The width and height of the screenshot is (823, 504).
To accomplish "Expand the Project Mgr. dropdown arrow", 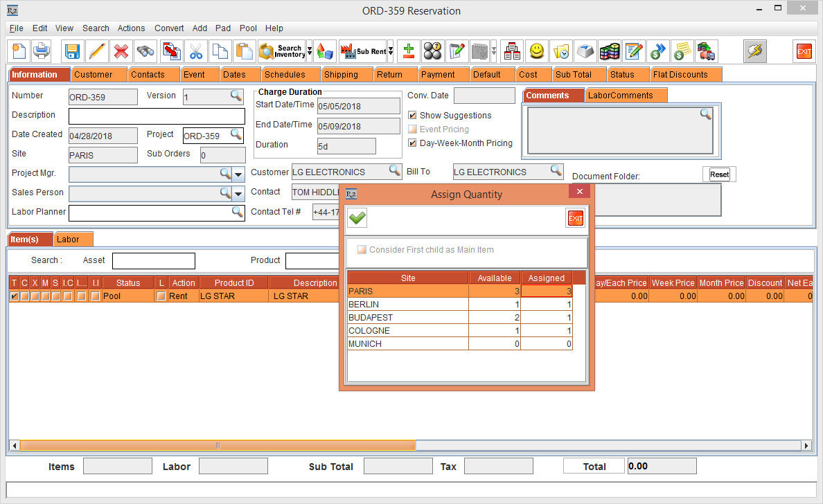I will (238, 174).
